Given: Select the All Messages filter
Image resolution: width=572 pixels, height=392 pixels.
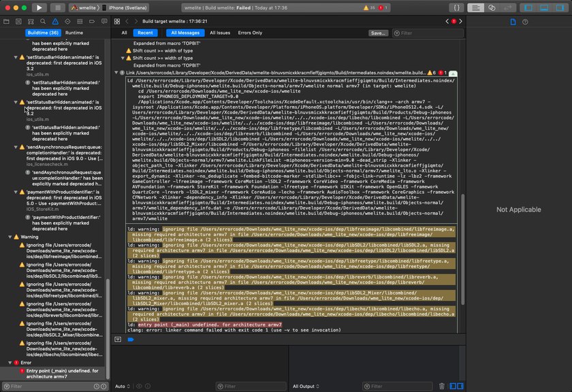Looking at the screenshot, I should click(185, 33).
